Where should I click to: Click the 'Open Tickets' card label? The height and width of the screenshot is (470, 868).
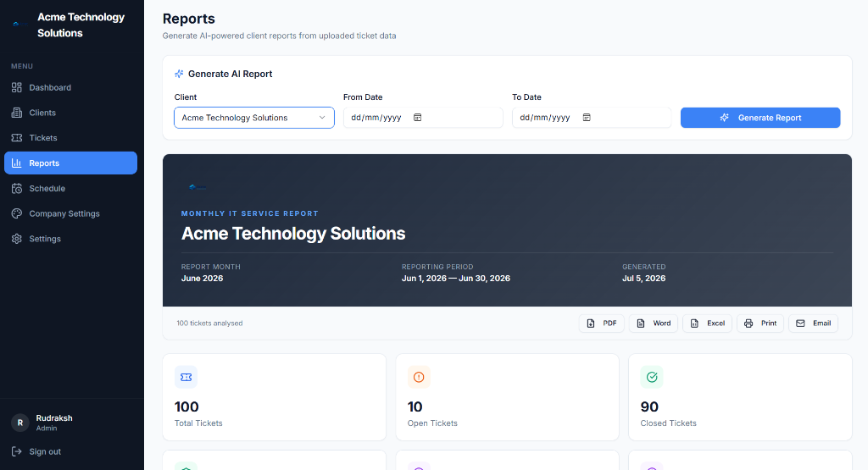[x=432, y=423]
